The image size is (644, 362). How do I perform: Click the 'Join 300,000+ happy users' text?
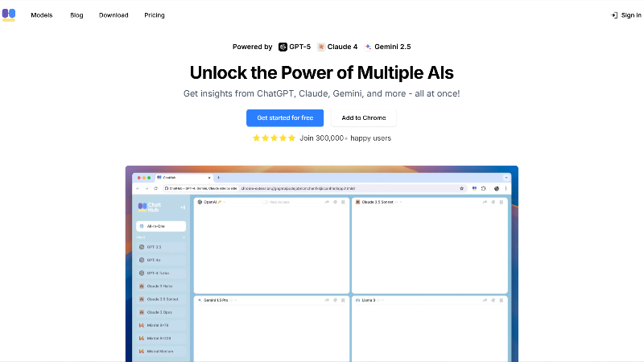pyautogui.click(x=345, y=138)
